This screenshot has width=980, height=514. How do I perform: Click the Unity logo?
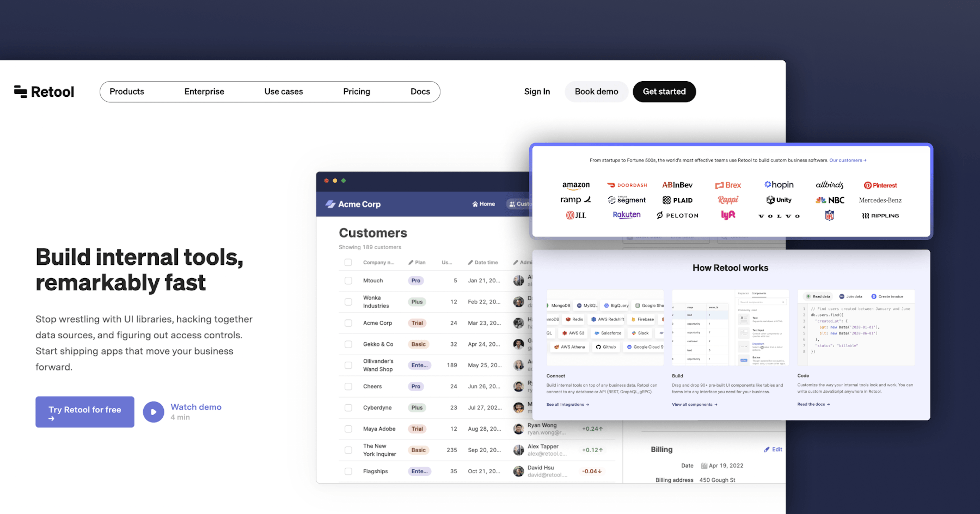pyautogui.click(x=779, y=200)
